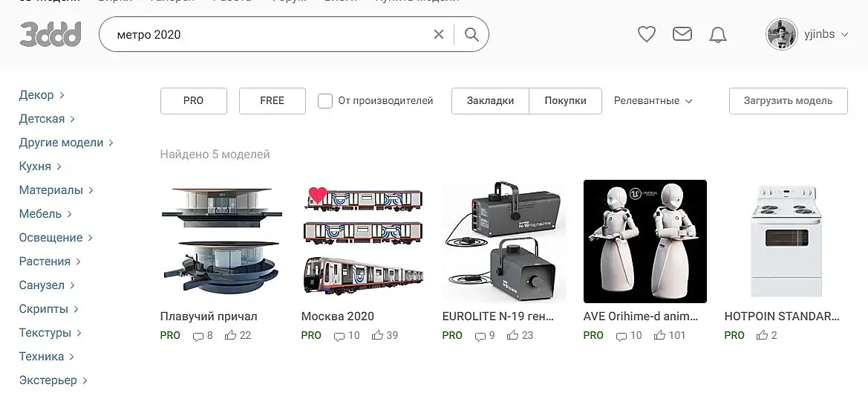Remove bookmark heart on Москва 2020 thumbnail

(318, 195)
